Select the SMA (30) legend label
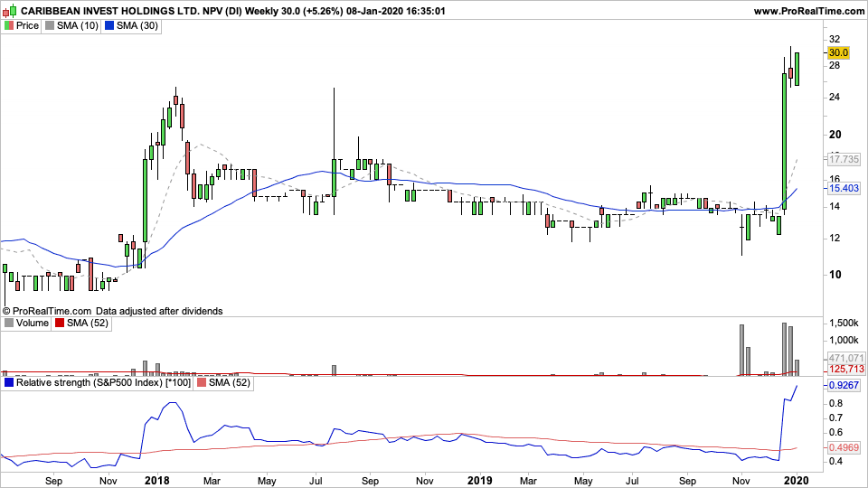Screen dimensions: 868x488 point(137,25)
